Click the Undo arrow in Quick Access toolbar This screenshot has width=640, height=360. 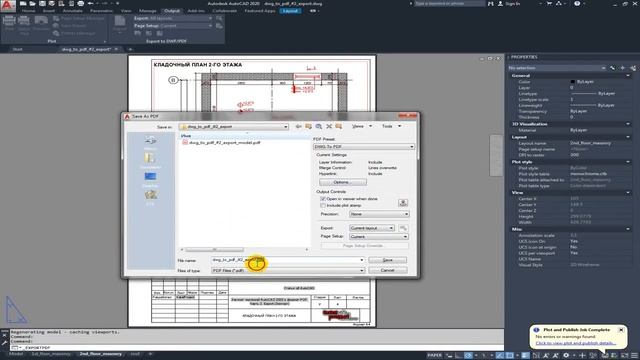91,3
